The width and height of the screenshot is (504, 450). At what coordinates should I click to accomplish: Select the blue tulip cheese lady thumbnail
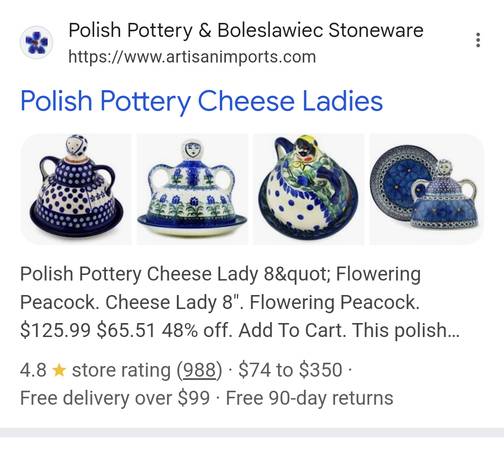tap(192, 189)
